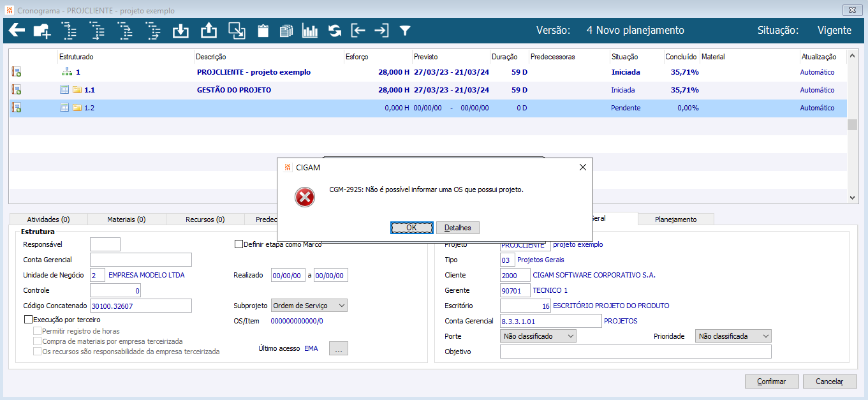The width and height of the screenshot is (868, 400).
Task: Click the row action icon for item 1
Action: point(17,72)
